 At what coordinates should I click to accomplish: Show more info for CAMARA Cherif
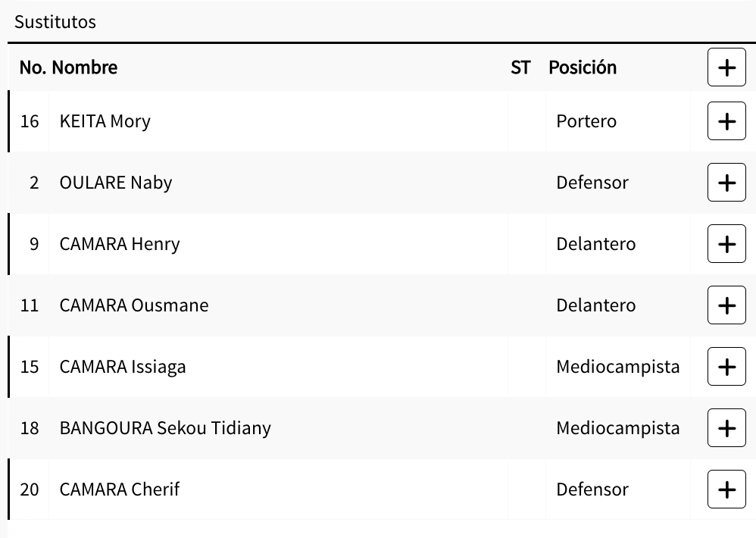point(726,490)
